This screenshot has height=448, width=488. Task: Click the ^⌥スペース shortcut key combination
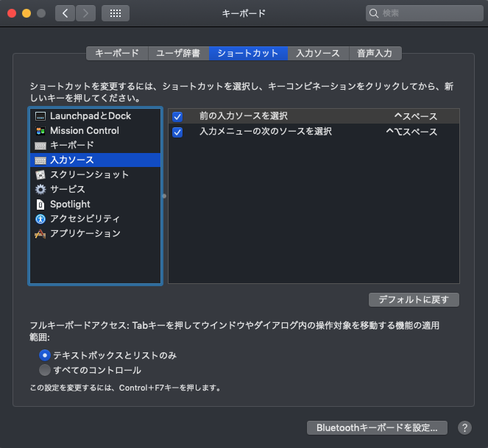[x=411, y=132]
